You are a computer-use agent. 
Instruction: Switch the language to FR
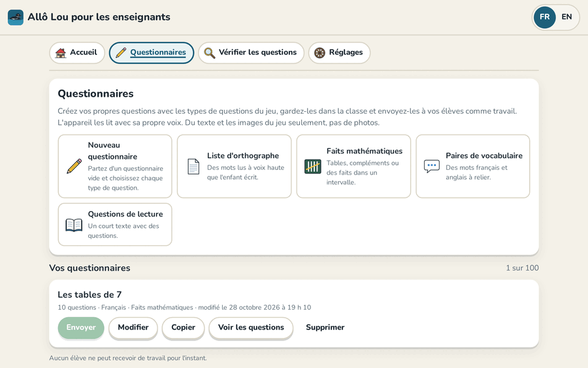click(x=544, y=17)
